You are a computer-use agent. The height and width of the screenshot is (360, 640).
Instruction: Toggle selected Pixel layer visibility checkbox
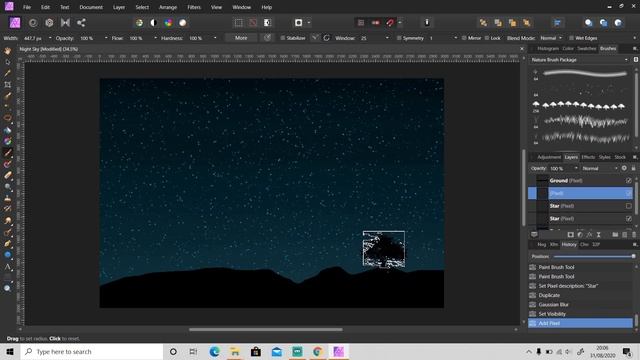point(629,193)
